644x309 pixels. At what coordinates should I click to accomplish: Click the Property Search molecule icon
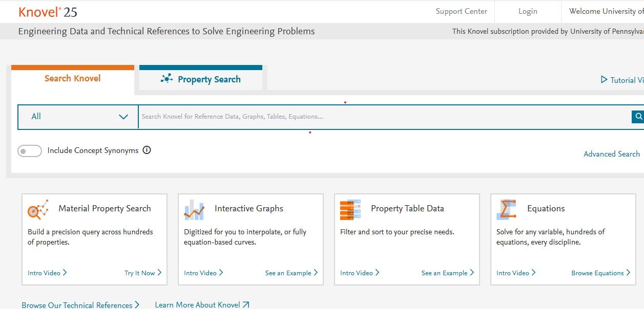166,79
